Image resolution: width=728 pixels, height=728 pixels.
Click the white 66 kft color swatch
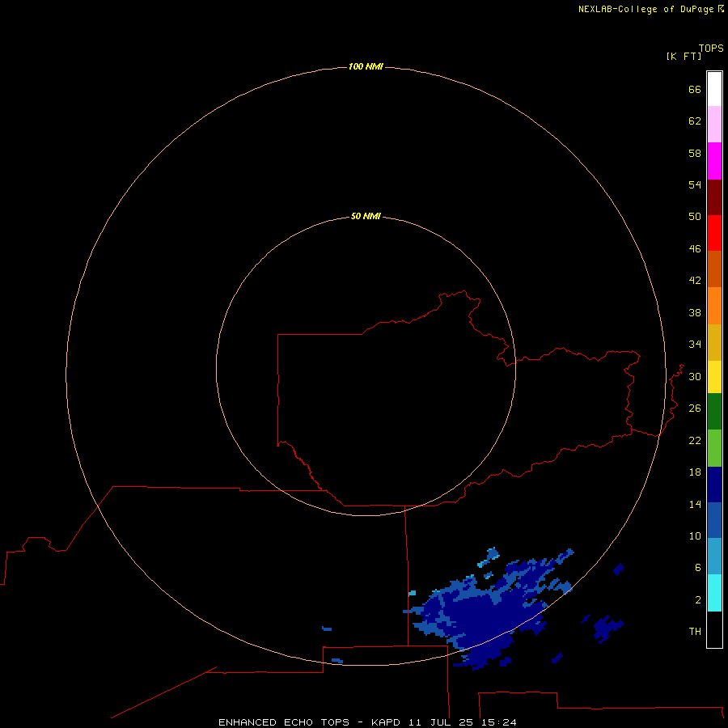[714, 89]
